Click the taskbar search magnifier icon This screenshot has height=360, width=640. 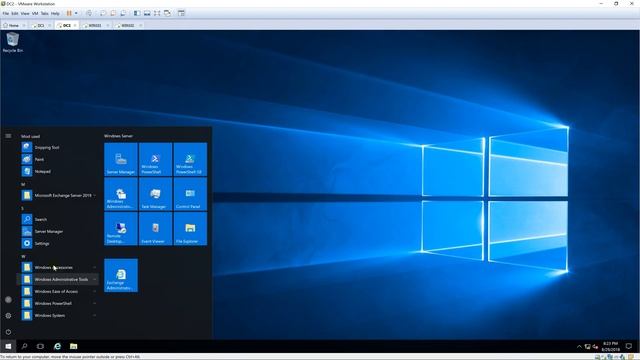[24, 346]
